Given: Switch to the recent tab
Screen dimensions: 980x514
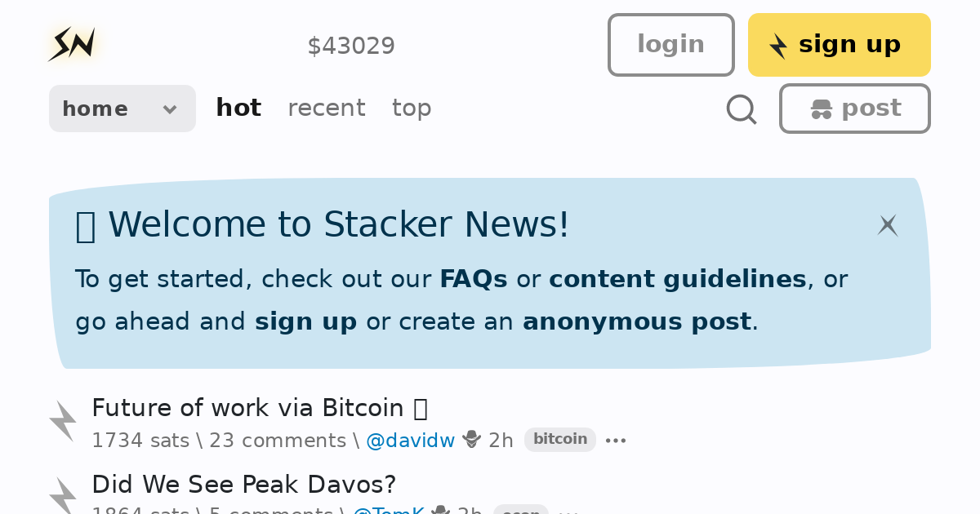Looking at the screenshot, I should [x=327, y=108].
